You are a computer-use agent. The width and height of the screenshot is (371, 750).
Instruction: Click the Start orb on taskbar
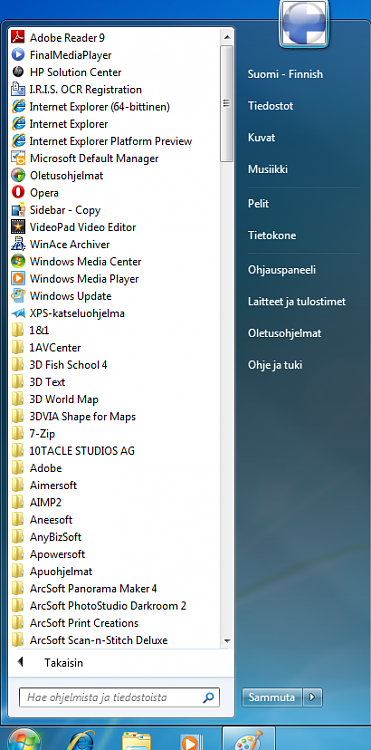point(24,739)
